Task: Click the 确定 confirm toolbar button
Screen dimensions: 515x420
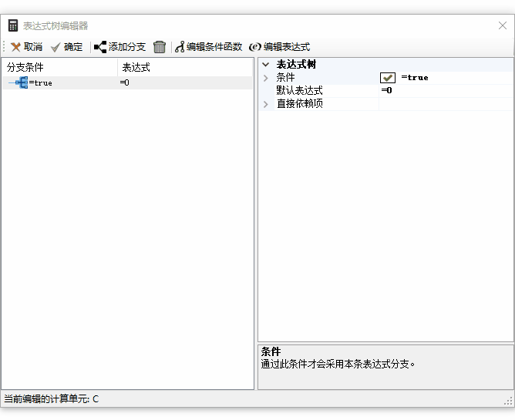Action: coord(66,47)
